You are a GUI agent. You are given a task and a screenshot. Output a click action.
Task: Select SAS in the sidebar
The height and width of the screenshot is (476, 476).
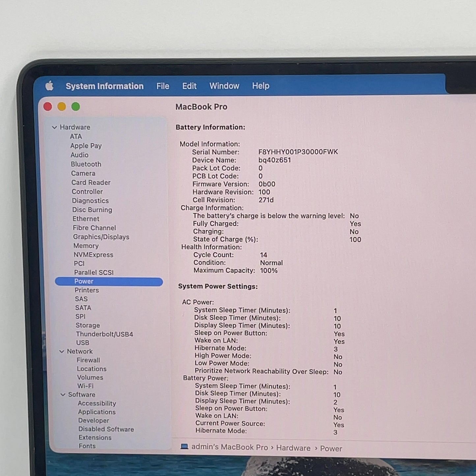(x=81, y=299)
